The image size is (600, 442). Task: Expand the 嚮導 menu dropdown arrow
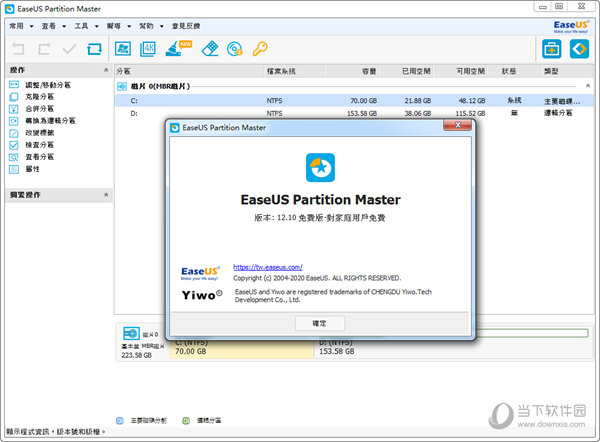(x=129, y=26)
